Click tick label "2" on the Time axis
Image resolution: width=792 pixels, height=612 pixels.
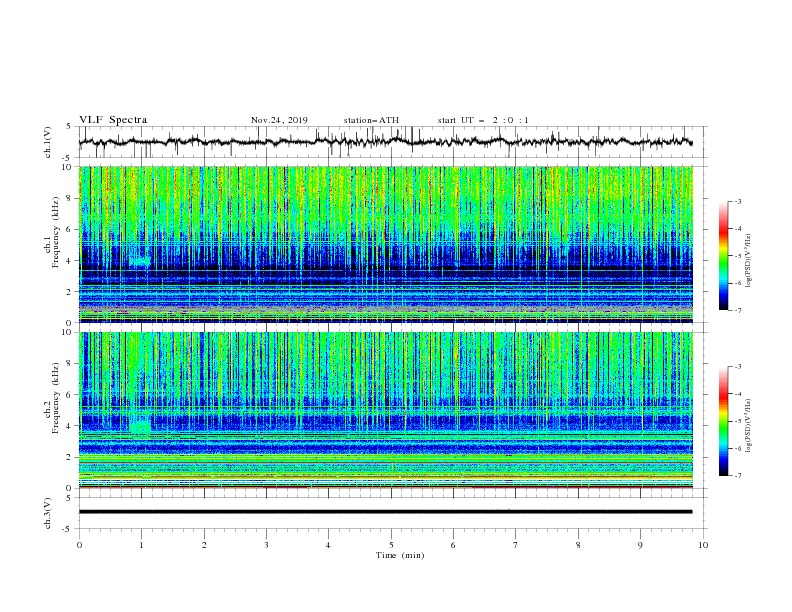205,545
